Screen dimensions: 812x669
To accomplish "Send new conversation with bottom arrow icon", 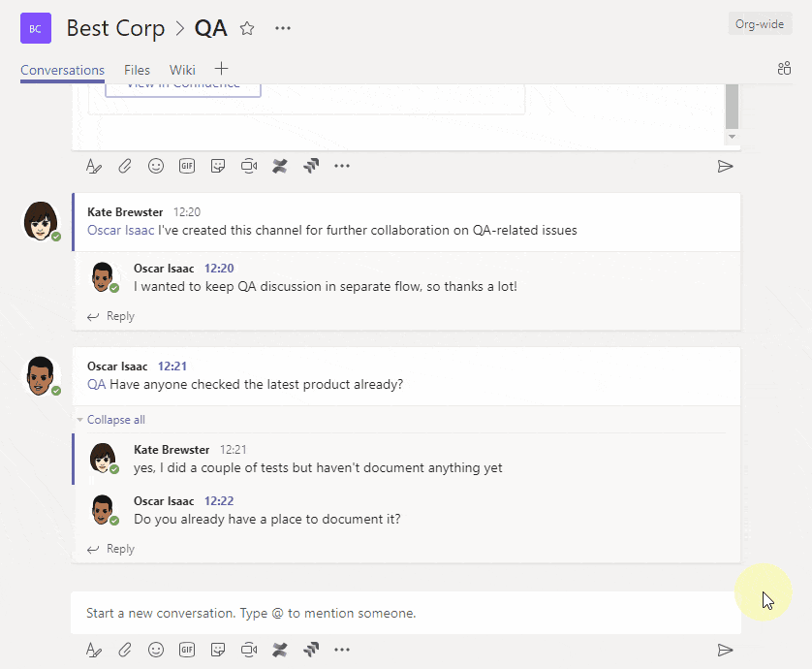I will [x=725, y=650].
